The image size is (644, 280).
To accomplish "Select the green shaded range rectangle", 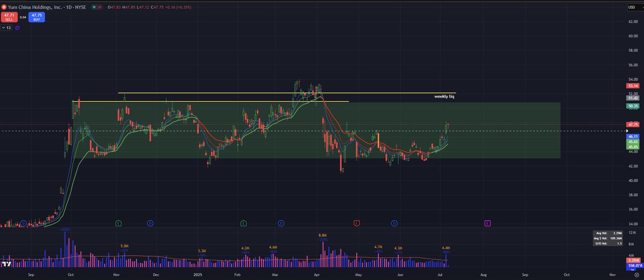I will coord(316,130).
